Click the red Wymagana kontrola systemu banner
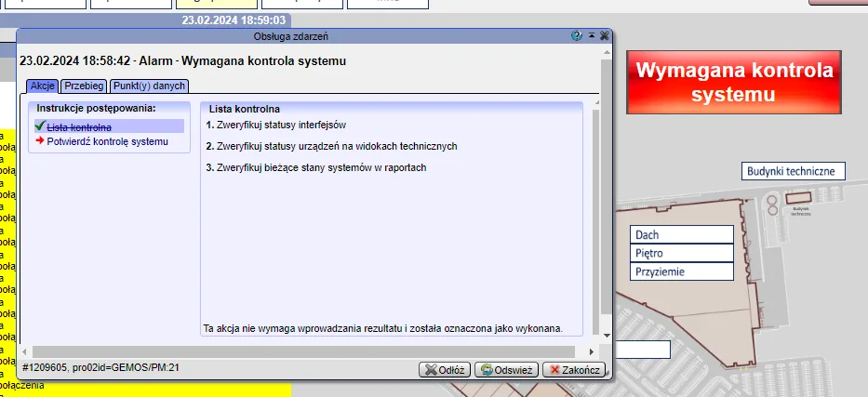Screen dimensions: 868x397 click(734, 82)
